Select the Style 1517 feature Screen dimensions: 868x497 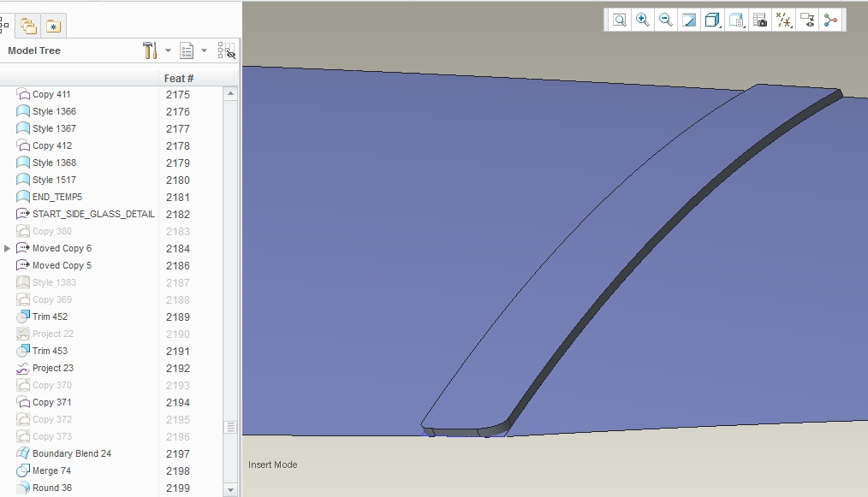tap(54, 180)
